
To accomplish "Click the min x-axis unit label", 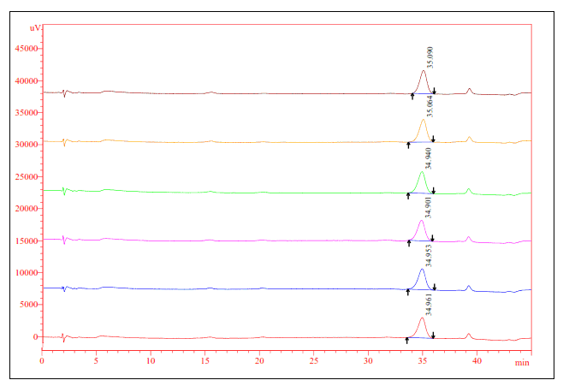I will tap(521, 363).
